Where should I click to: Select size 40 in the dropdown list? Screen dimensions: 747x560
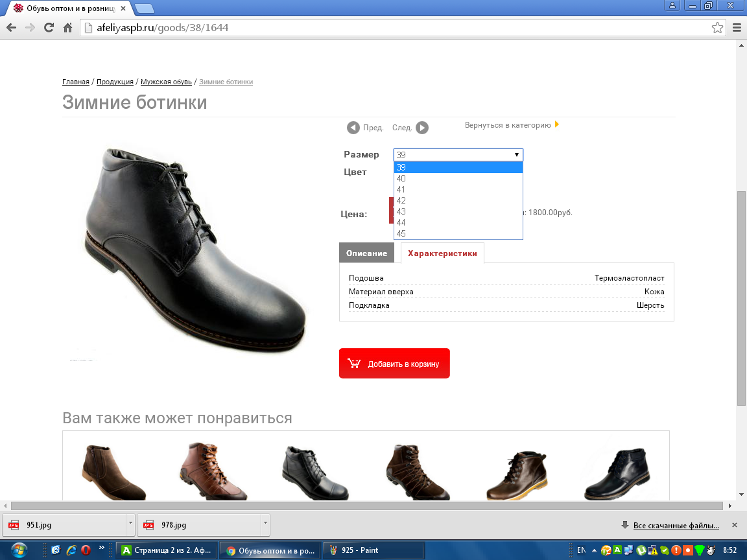(458, 179)
